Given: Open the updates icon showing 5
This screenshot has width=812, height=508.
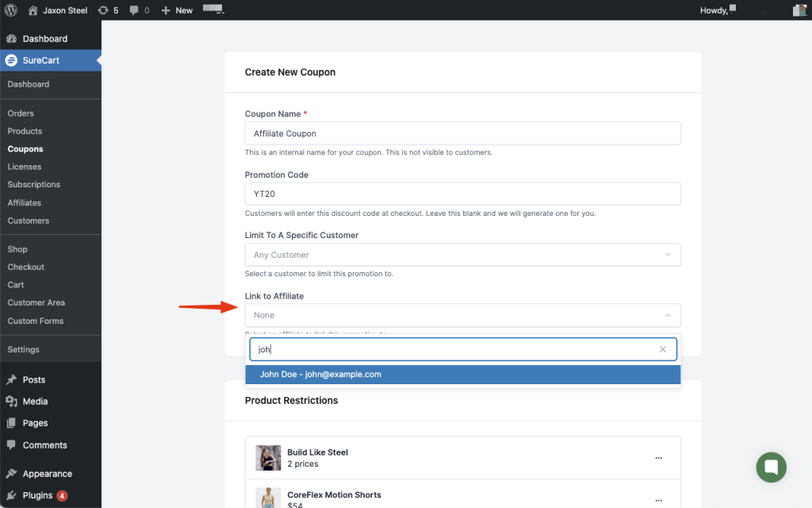Looking at the screenshot, I should [x=108, y=10].
